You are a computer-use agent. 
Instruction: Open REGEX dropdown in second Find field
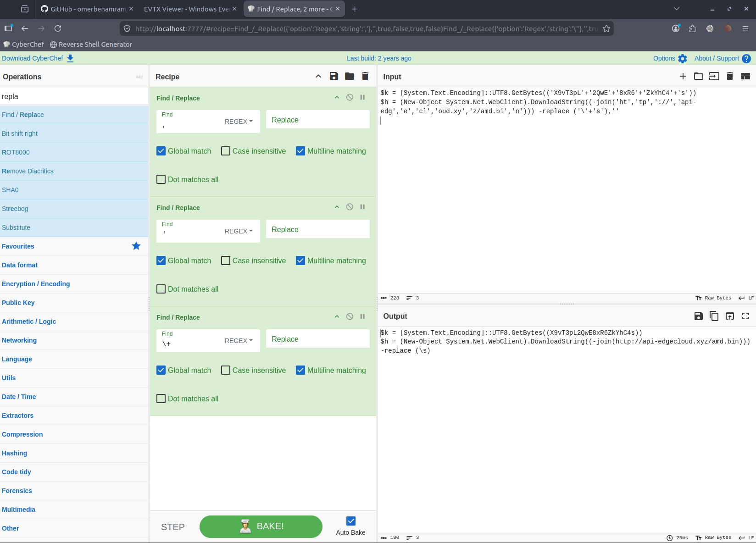[239, 231]
